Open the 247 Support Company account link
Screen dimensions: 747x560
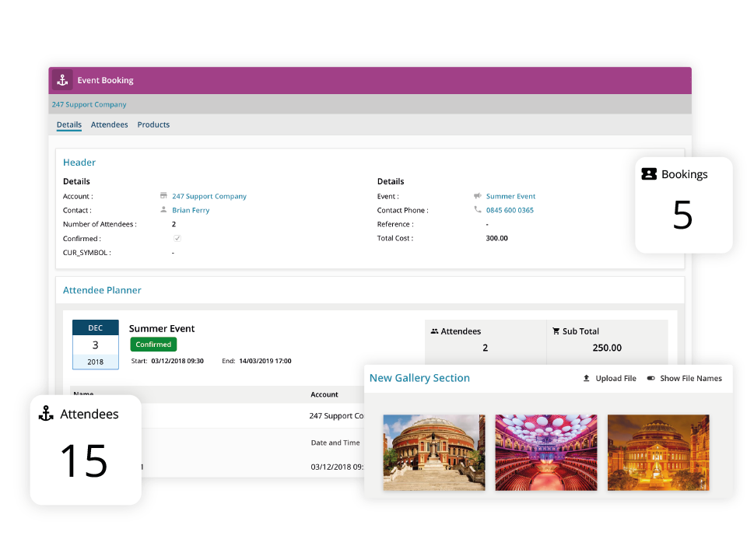[209, 196]
